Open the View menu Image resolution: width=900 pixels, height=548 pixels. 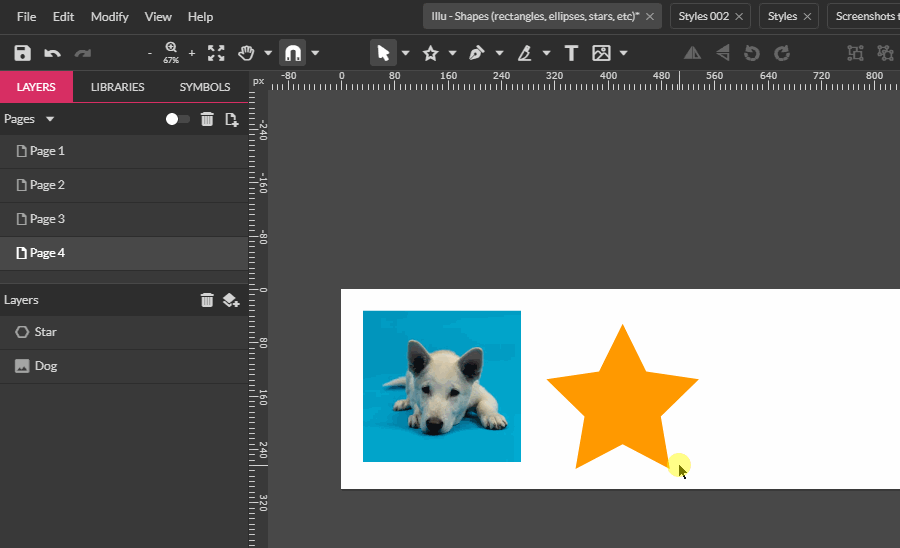pyautogui.click(x=158, y=17)
